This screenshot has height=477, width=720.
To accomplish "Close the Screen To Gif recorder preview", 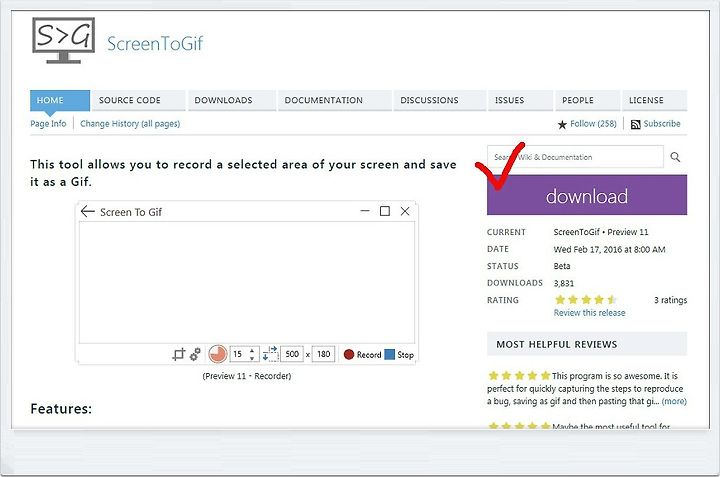I will coord(405,211).
